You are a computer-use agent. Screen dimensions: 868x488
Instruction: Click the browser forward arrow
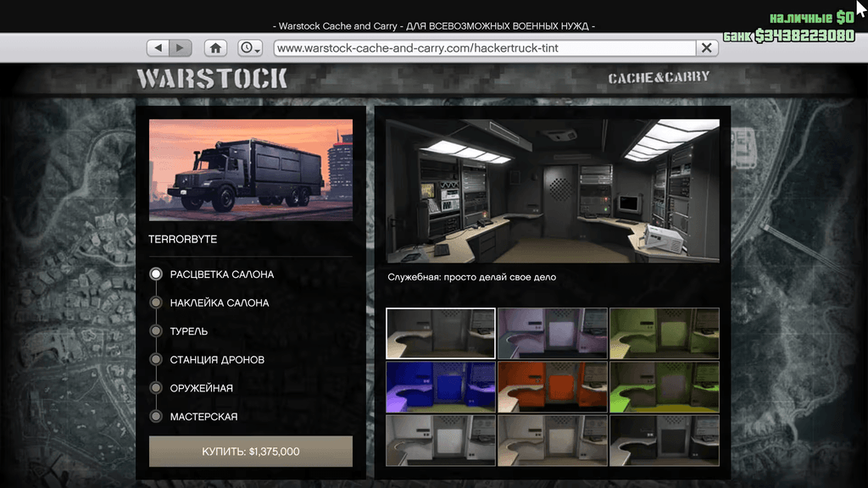(x=181, y=48)
